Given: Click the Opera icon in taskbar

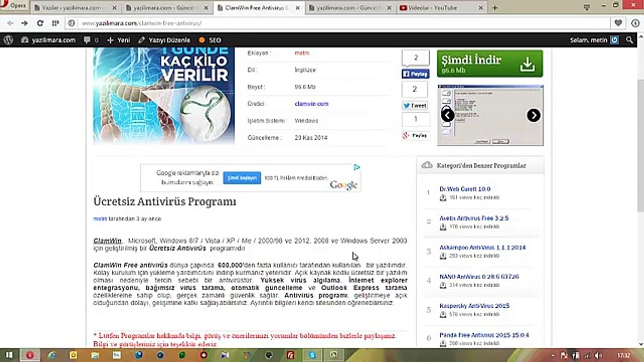Looking at the screenshot, I should (x=30, y=355).
